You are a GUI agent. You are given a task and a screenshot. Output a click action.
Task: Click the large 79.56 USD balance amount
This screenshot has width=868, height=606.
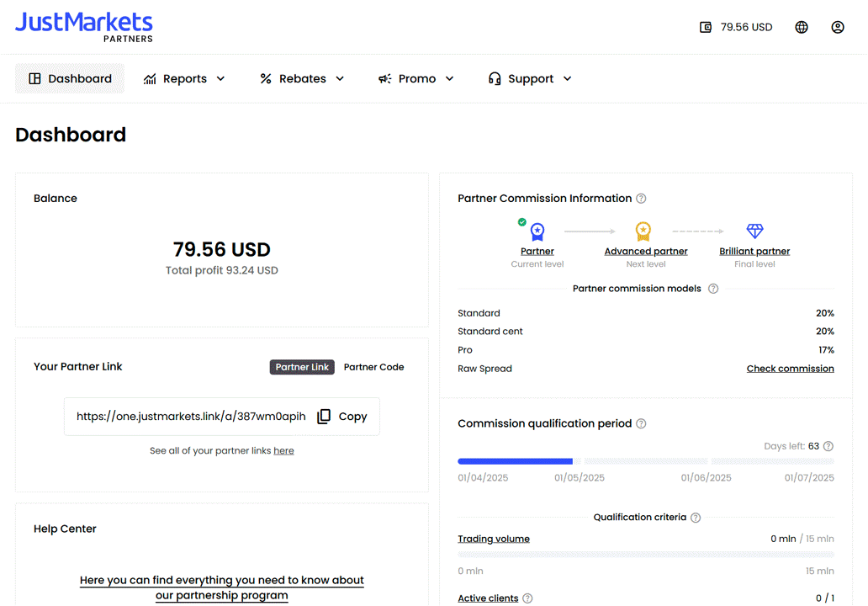(x=221, y=249)
